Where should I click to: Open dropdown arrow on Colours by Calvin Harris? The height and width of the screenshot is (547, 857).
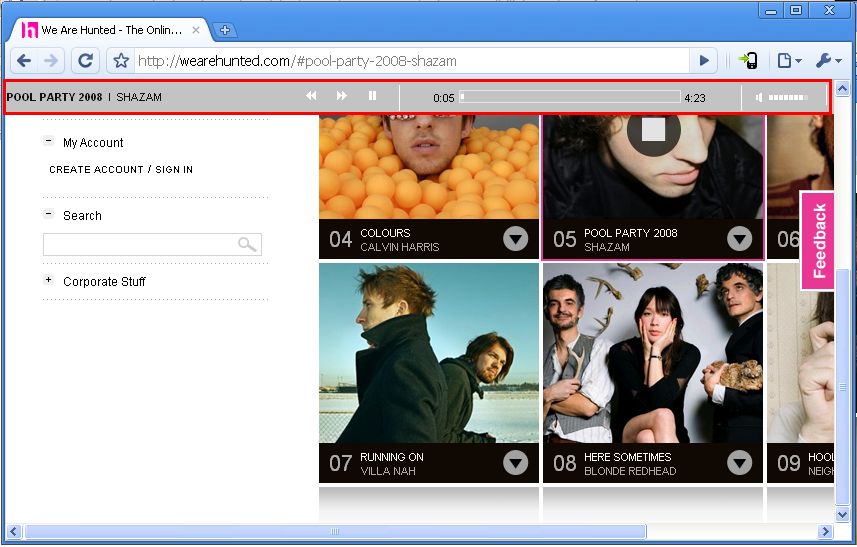(x=515, y=238)
